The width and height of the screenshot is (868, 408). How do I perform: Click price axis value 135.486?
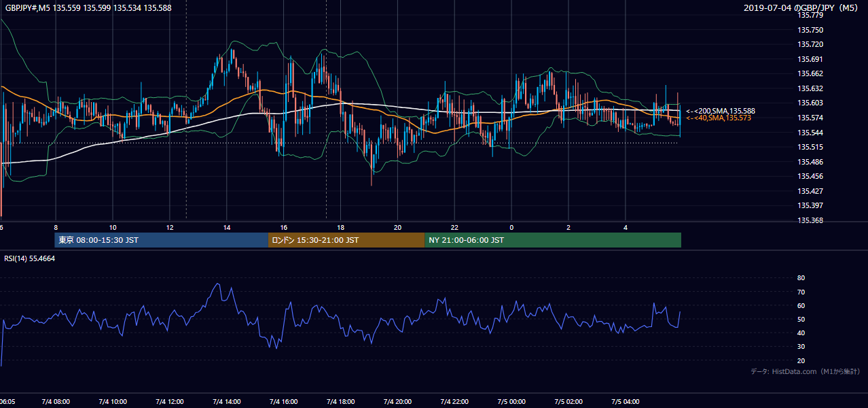pos(810,162)
